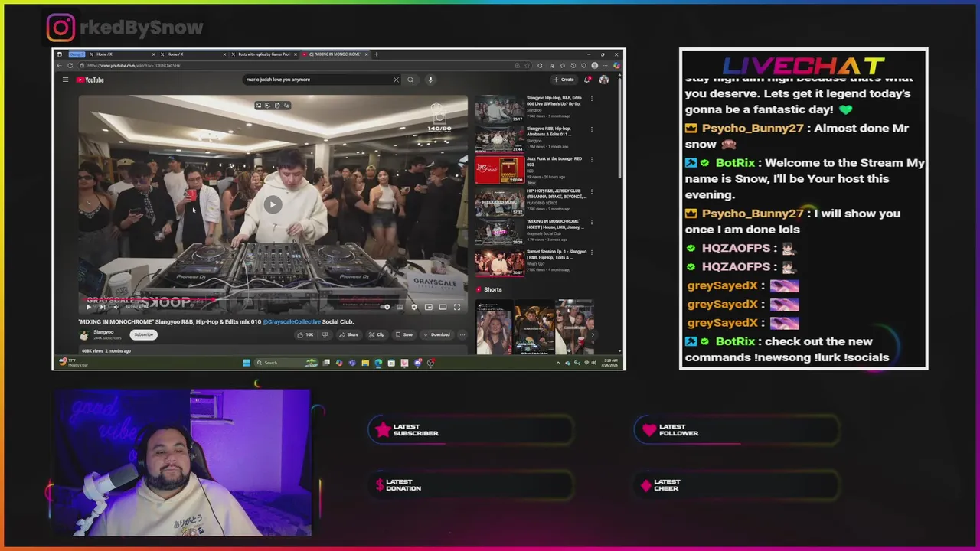Screen dimensions: 980x551
Task: Open the YouTube account avatar menu
Action: [604, 80]
